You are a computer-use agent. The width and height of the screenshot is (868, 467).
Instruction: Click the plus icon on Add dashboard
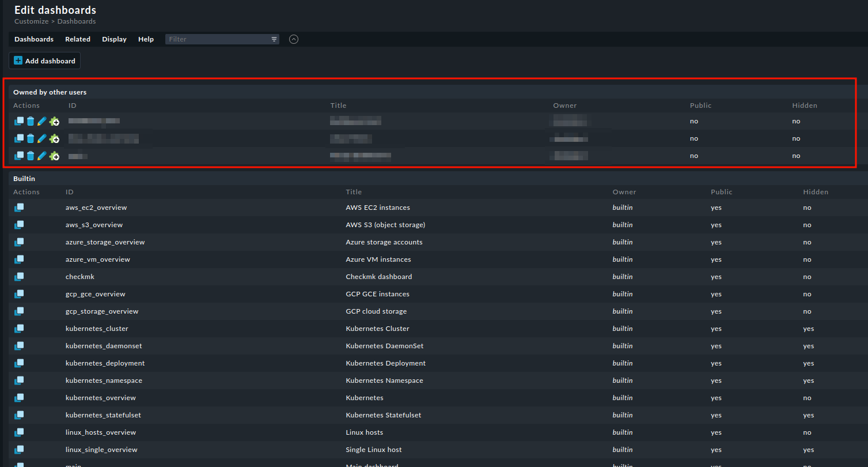18,61
